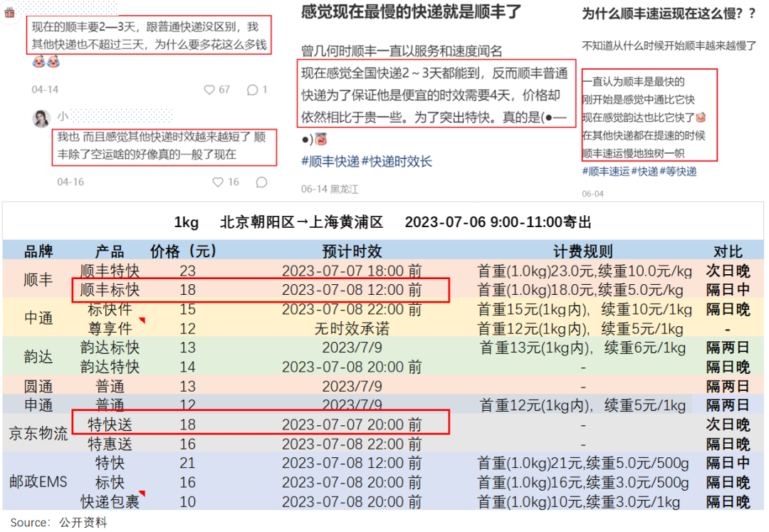Click the 韵达特快 product cell
The width and height of the screenshot is (769, 532).
click(110, 367)
